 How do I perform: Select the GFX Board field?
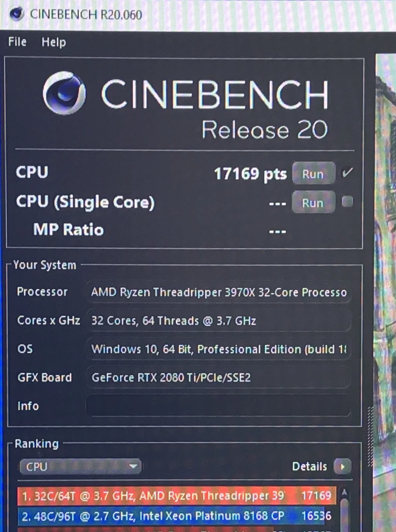218,377
